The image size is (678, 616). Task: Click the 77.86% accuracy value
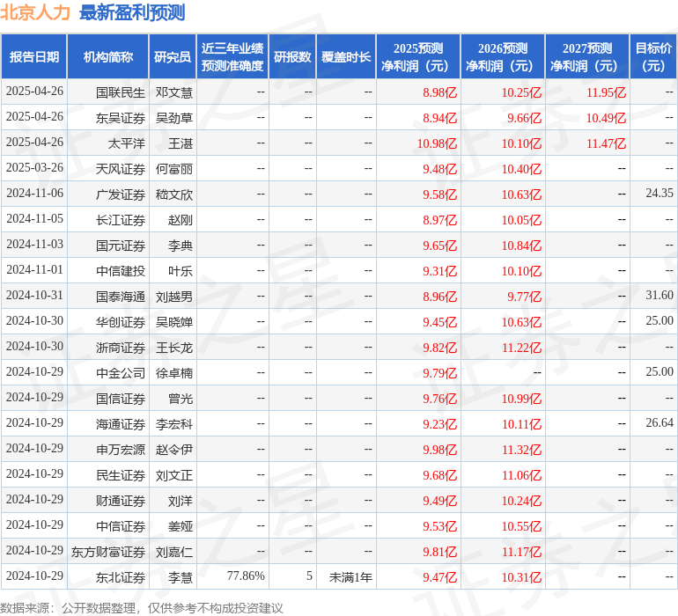point(246,576)
